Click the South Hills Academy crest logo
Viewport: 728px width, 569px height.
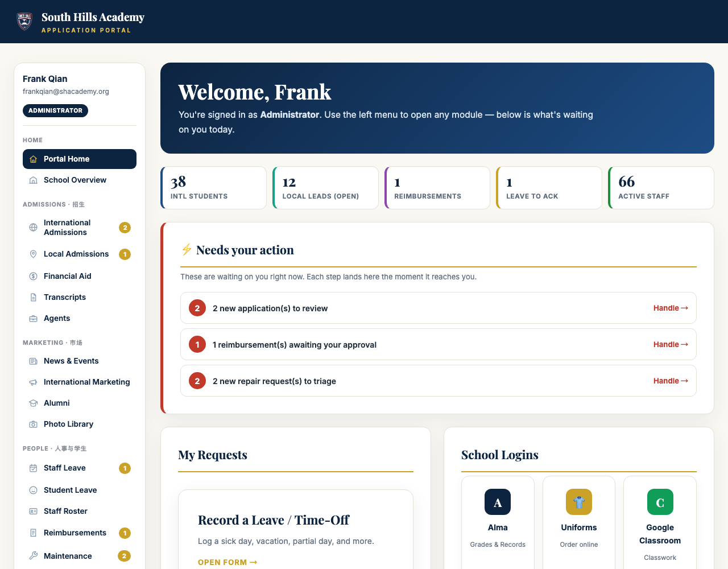point(24,22)
